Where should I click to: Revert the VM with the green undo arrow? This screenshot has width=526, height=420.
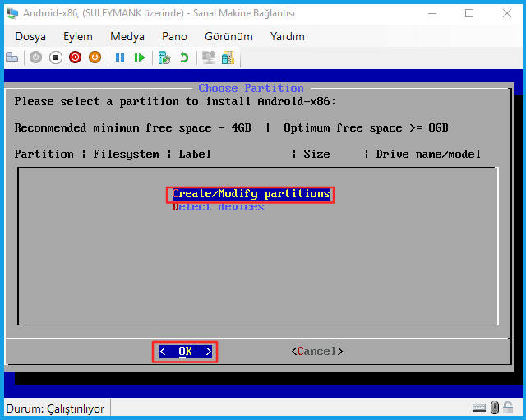coord(184,58)
